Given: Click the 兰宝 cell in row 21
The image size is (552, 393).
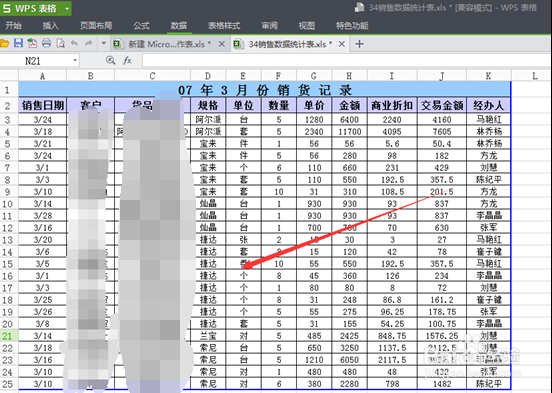Looking at the screenshot, I should pos(208,336).
